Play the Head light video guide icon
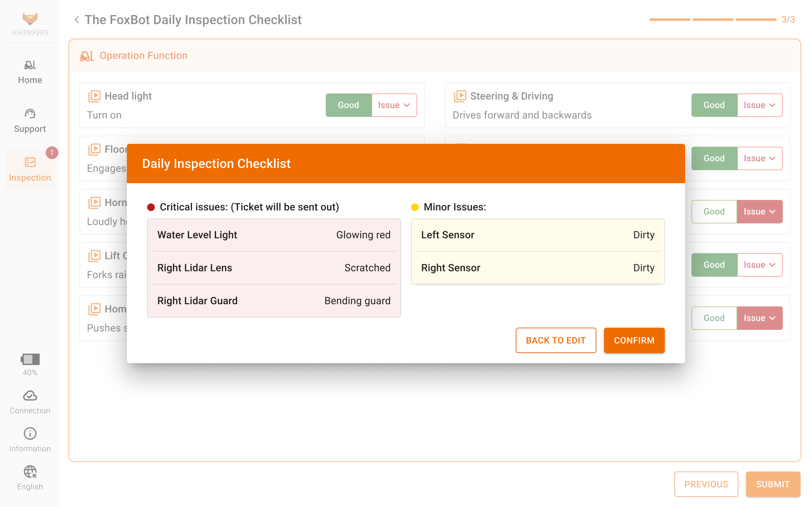812x507 pixels. (94, 96)
